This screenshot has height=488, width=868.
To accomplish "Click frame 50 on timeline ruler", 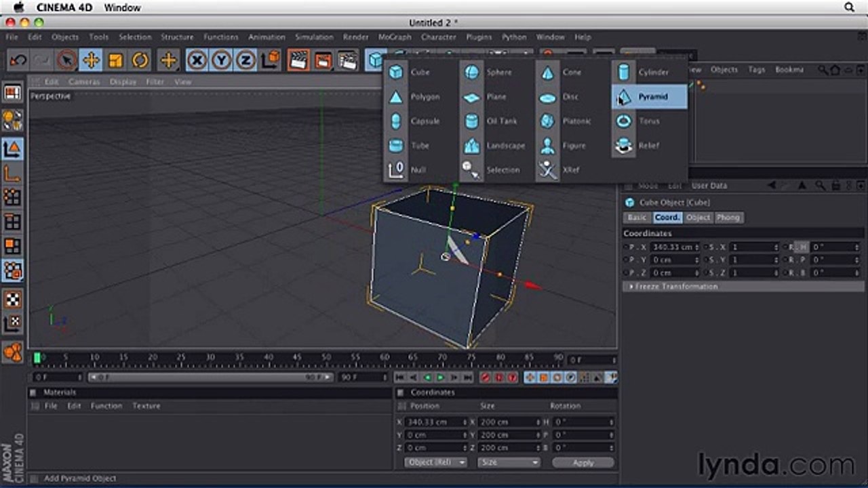I will pyautogui.click(x=327, y=357).
